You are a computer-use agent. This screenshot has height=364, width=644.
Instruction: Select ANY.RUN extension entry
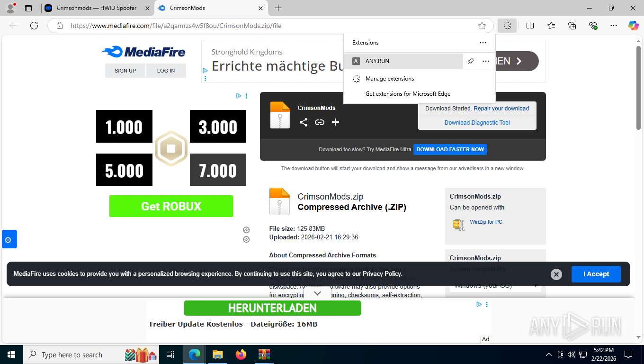pos(404,61)
